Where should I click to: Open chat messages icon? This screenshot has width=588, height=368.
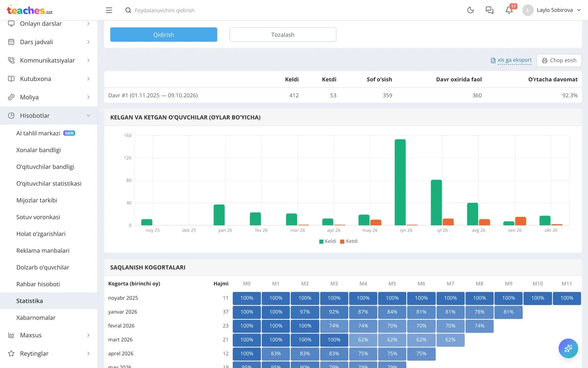pyautogui.click(x=490, y=10)
